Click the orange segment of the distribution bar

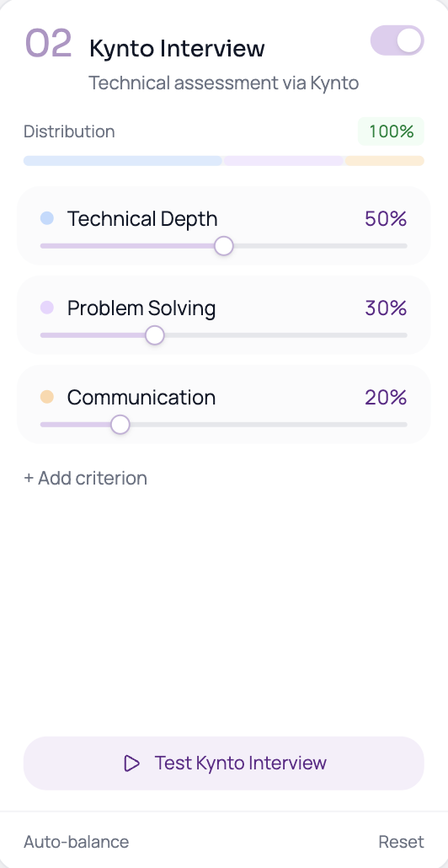point(385,161)
